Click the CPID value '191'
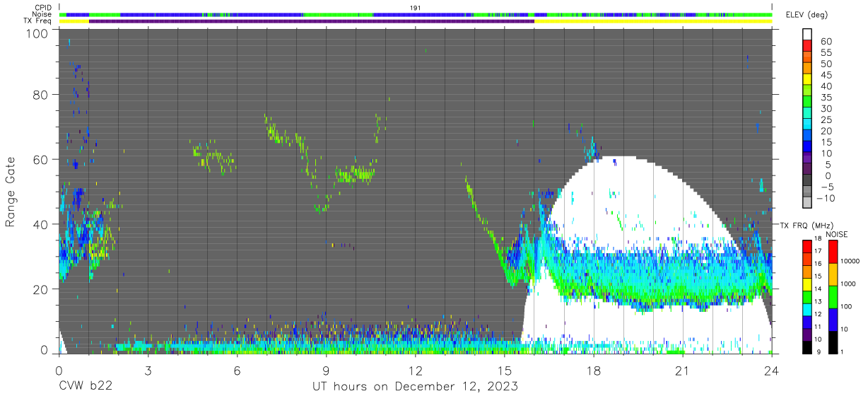Image resolution: width=868 pixels, height=401 pixels. [416, 8]
